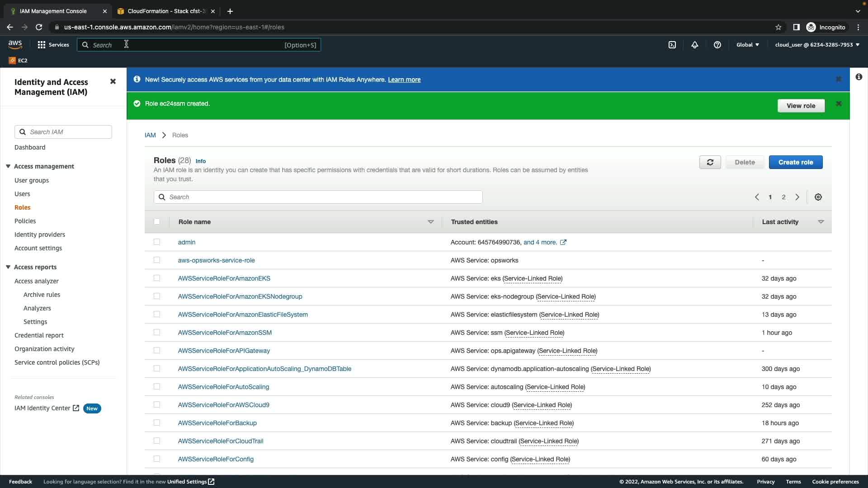
Task: Open the AWSServiceRoleForBackup role link
Action: pyautogui.click(x=217, y=423)
